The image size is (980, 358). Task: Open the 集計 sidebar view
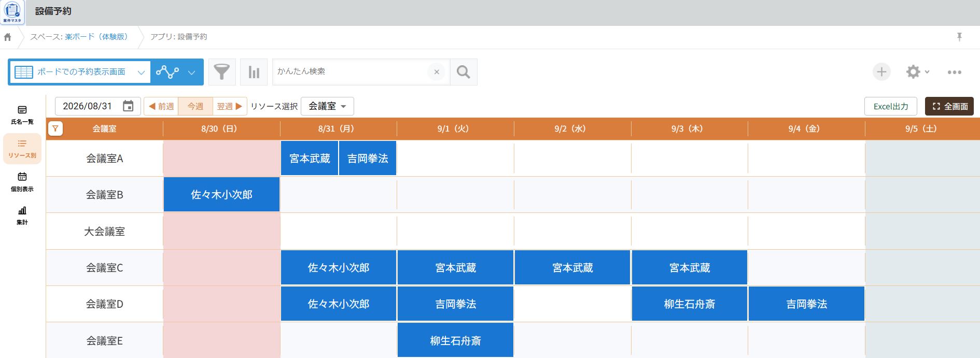pyautogui.click(x=22, y=216)
